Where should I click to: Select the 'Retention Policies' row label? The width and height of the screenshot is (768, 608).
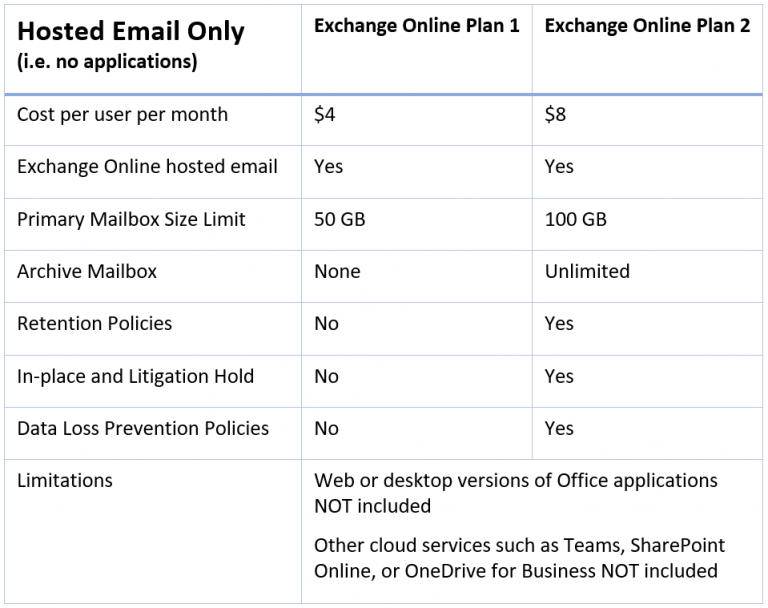point(94,324)
